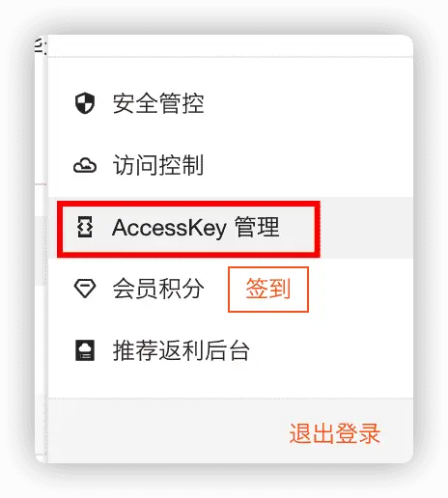The height and width of the screenshot is (498, 448).
Task: Click the blank area right of the 签到 button
Action: click(x=360, y=290)
